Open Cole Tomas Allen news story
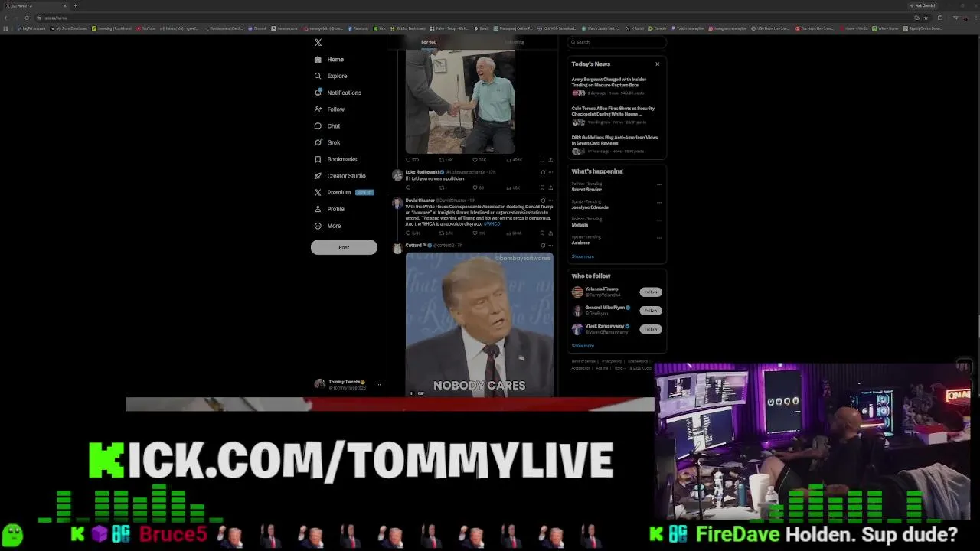This screenshot has height=551, width=980. tap(615, 116)
